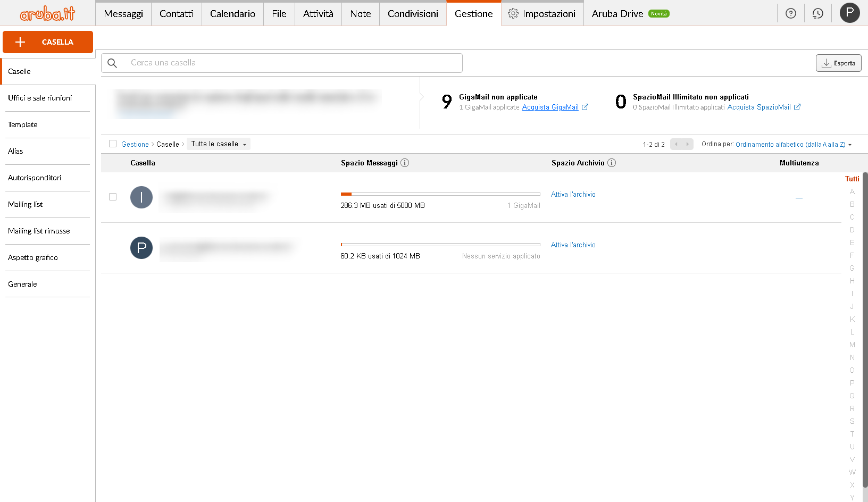Check the second mailbox row checkbox
The width and height of the screenshot is (868, 502).
point(113,248)
